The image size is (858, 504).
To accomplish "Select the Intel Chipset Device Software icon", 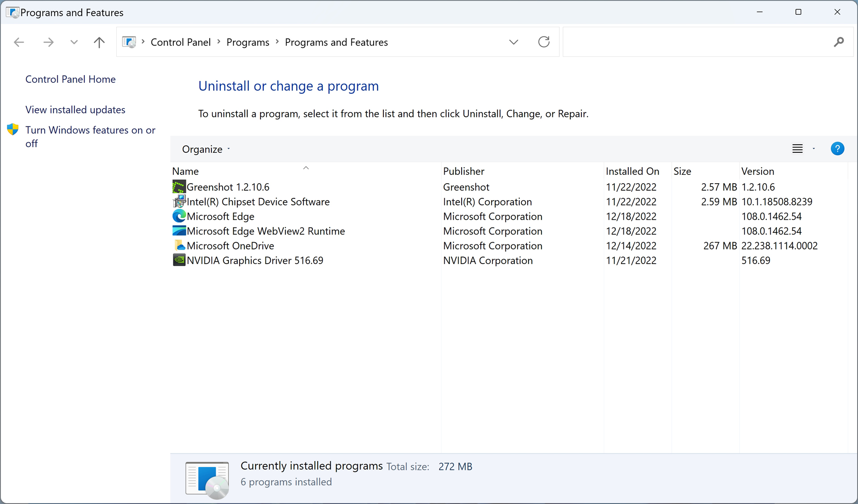I will tap(179, 202).
